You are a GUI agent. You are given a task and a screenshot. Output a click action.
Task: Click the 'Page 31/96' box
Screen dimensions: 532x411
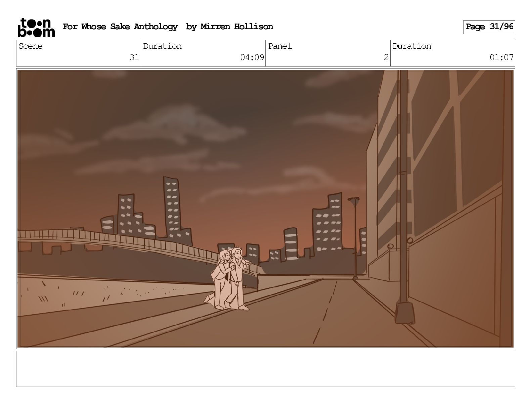tap(489, 27)
